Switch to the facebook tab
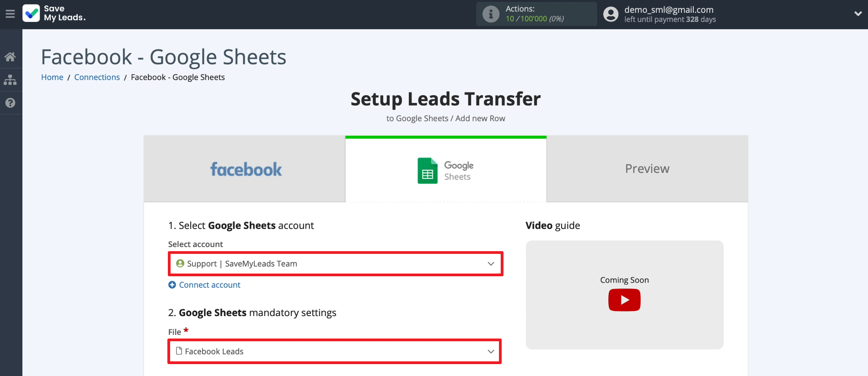The width and height of the screenshot is (868, 376). (244, 169)
